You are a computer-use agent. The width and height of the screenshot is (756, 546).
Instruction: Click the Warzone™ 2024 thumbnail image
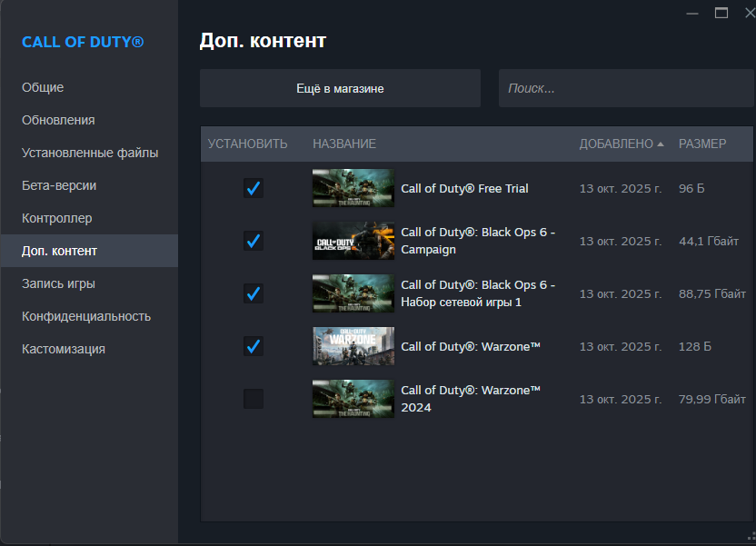click(x=353, y=399)
